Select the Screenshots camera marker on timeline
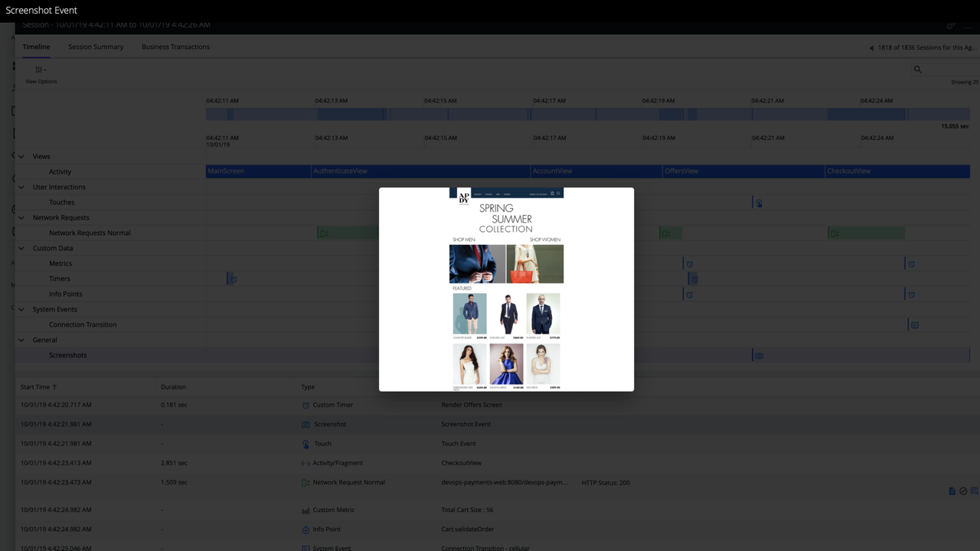 (759, 355)
